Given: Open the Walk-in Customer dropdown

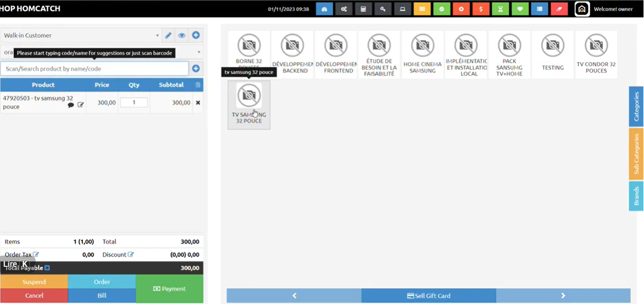Looking at the screenshot, I should (81, 36).
